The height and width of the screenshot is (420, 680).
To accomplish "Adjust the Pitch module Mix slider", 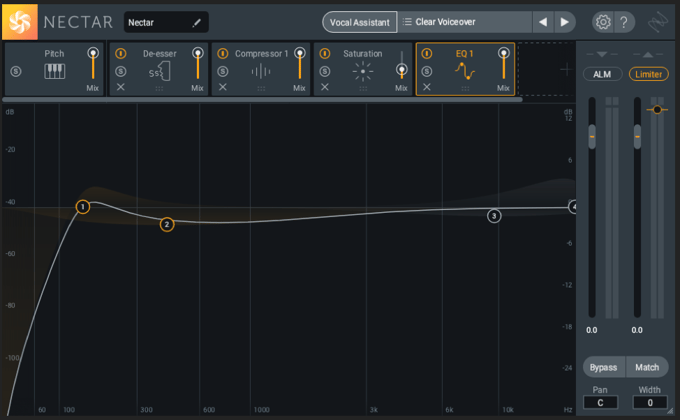I will pyautogui.click(x=93, y=64).
